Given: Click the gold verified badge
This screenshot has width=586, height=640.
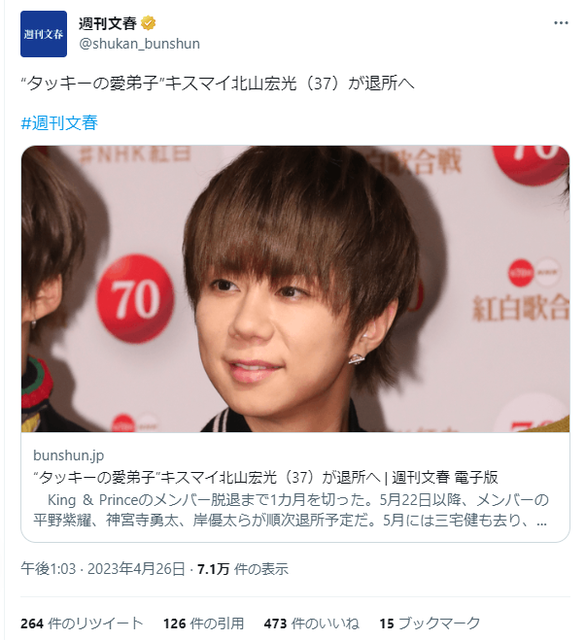Looking at the screenshot, I should pyautogui.click(x=148, y=23).
